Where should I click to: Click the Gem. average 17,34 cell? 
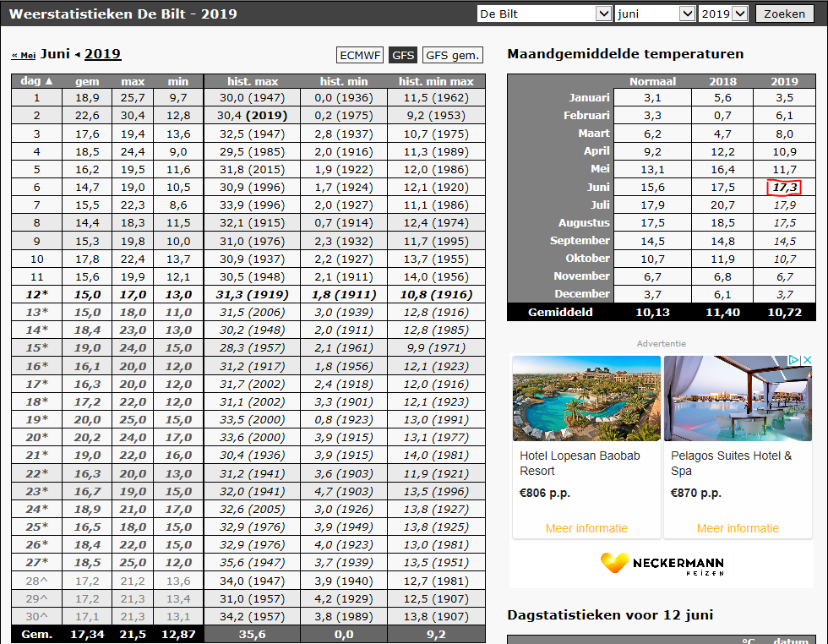click(x=87, y=634)
